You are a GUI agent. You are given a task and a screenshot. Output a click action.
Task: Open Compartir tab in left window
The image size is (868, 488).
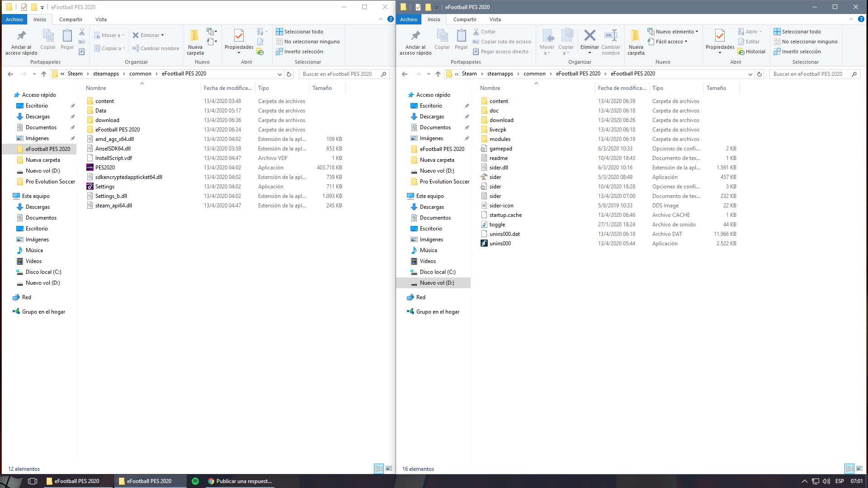coord(71,19)
